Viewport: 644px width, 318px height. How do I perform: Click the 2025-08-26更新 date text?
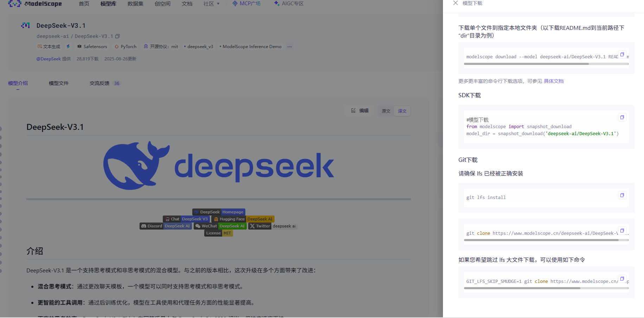pyautogui.click(x=120, y=59)
